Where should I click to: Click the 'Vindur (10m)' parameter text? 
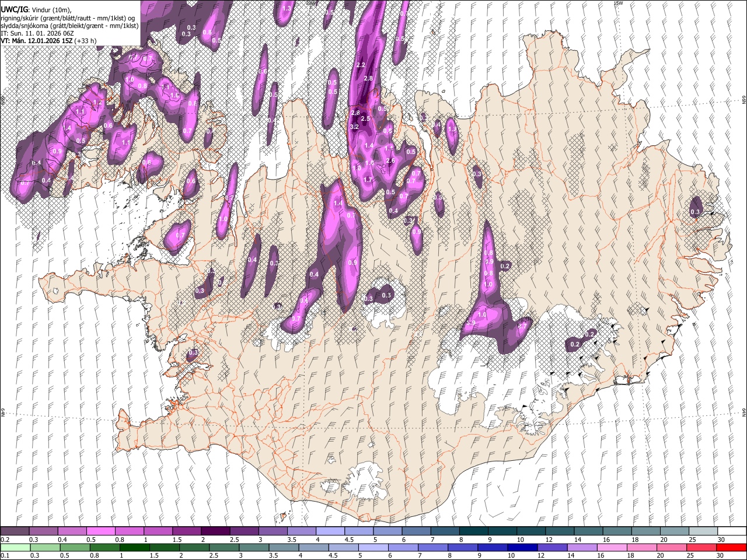click(x=50, y=10)
